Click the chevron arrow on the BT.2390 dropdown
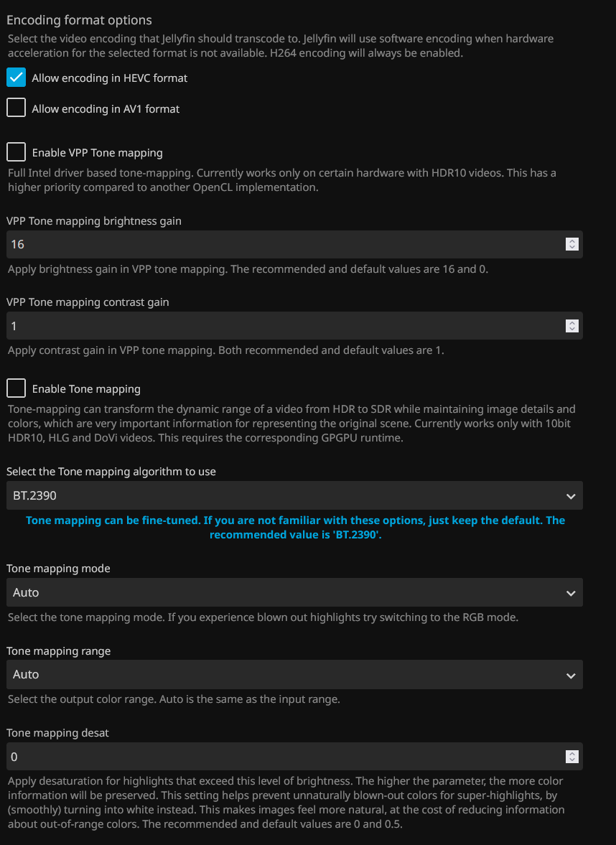Viewport: 616px width, 845px height. pyautogui.click(x=571, y=496)
